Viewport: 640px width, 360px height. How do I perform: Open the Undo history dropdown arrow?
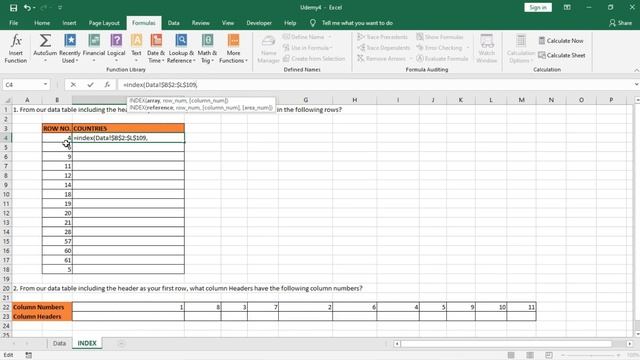pyautogui.click(x=34, y=8)
